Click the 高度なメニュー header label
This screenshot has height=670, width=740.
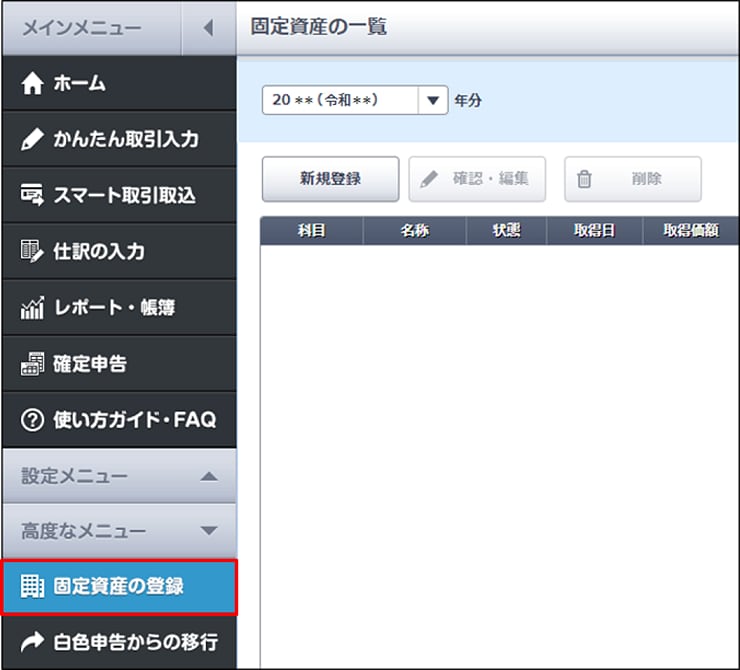(84, 531)
